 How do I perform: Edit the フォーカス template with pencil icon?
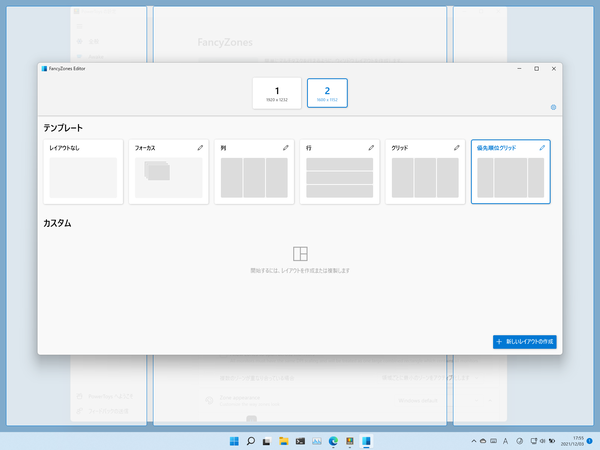pos(200,148)
